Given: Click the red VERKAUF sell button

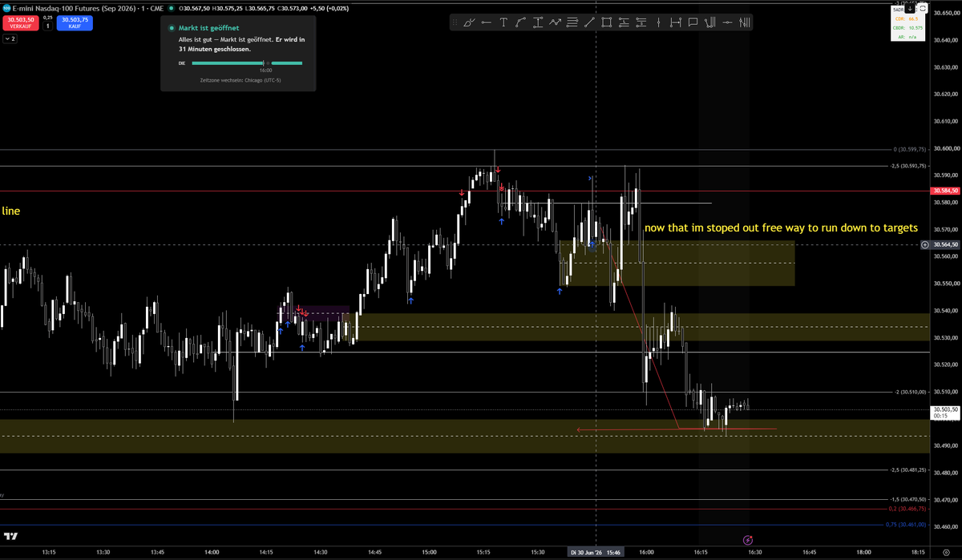Looking at the screenshot, I should [x=20, y=23].
